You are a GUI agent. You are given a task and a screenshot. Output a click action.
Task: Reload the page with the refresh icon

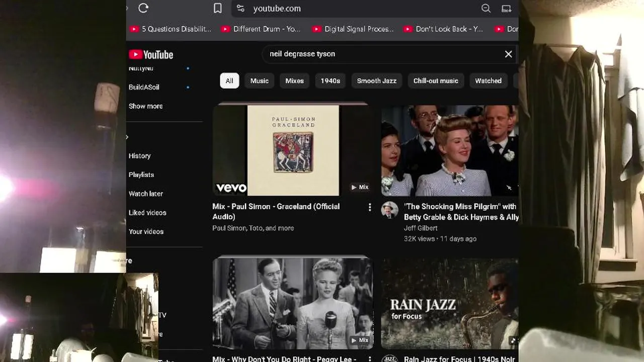pyautogui.click(x=143, y=8)
